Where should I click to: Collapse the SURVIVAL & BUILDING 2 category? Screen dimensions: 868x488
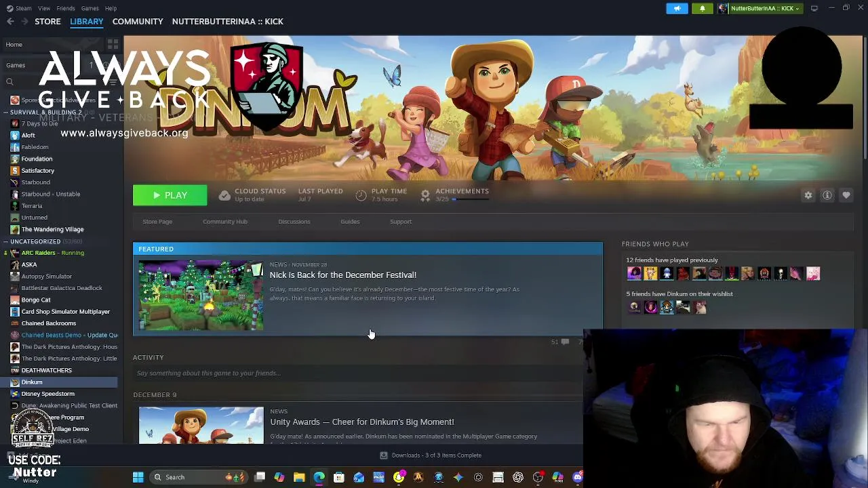click(x=6, y=112)
